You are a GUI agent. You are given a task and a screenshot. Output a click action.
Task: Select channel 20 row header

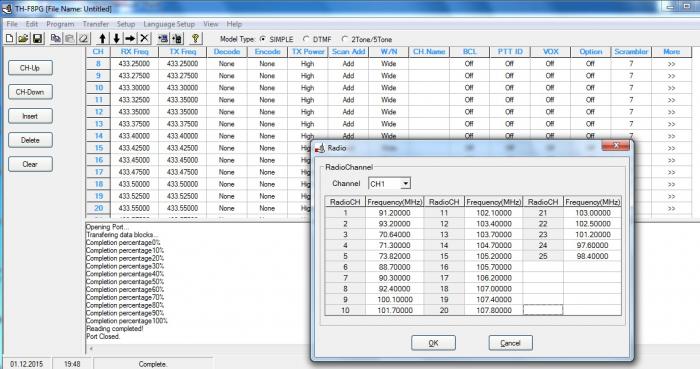[x=98, y=208]
